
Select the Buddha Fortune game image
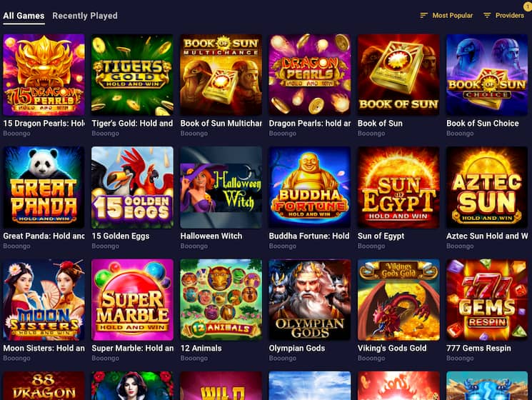[310, 187]
